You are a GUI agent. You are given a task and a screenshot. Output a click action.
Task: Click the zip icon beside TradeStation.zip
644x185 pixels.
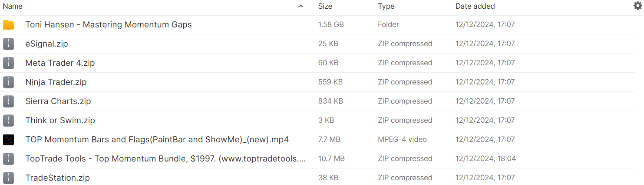click(8, 178)
